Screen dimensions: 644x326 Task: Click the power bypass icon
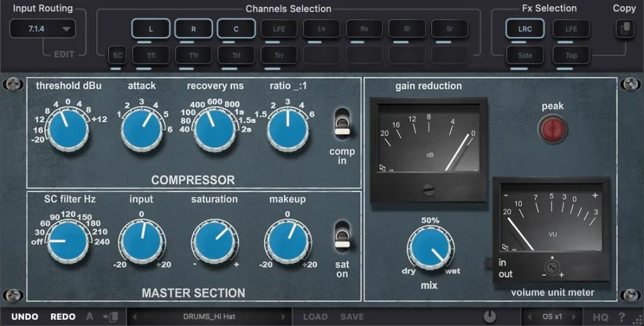[490, 317]
